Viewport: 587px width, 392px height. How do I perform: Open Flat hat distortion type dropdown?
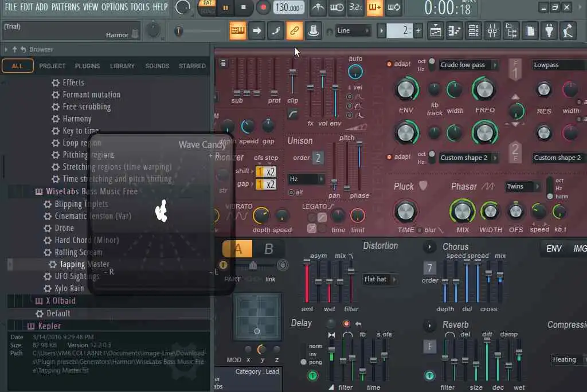[x=379, y=279]
